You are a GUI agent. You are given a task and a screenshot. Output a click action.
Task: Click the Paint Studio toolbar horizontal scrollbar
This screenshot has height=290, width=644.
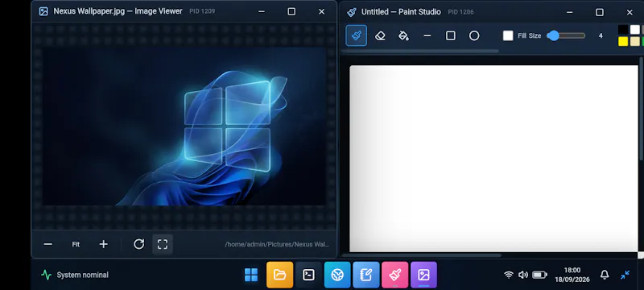(420, 52)
